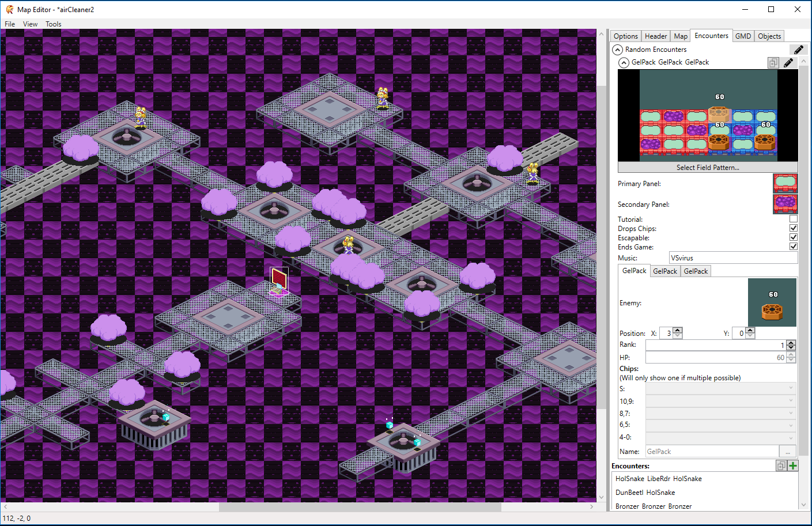
Task: Decrease the Rank value
Action: 791,348
